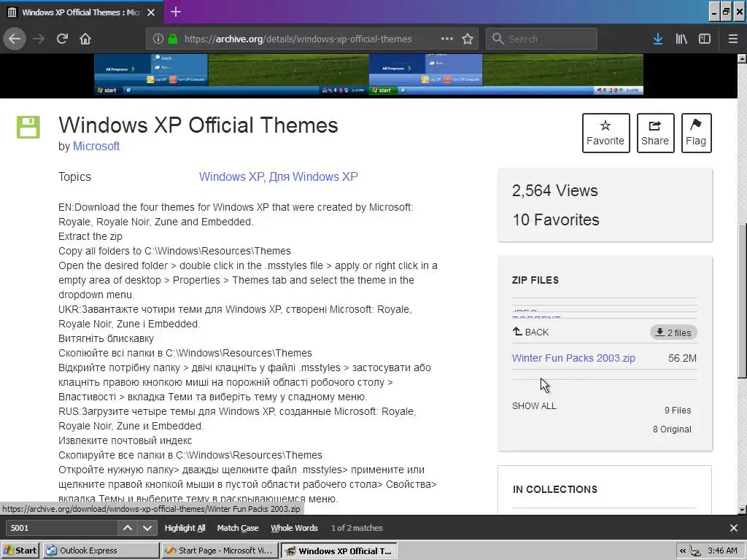This screenshot has width=747, height=560.
Task: Toggle Match Case in find bar
Action: [238, 528]
